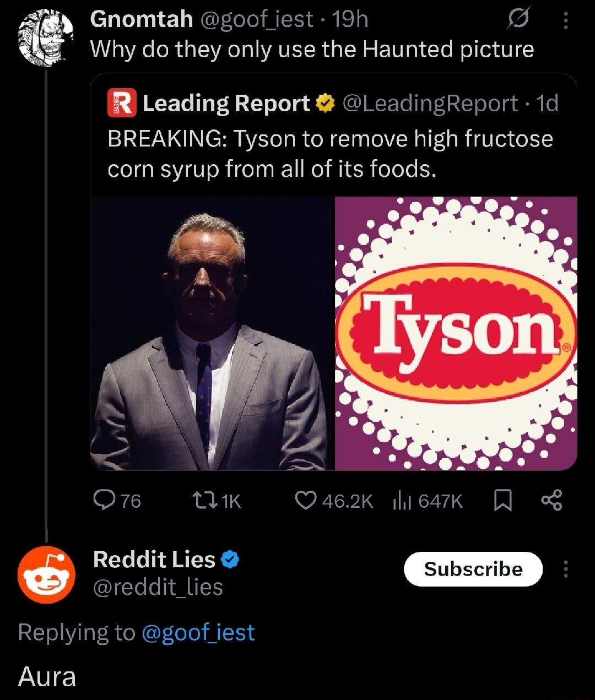This screenshot has height=700, width=595.
Task: Open view analytics bar chart icon
Action: click(402, 500)
